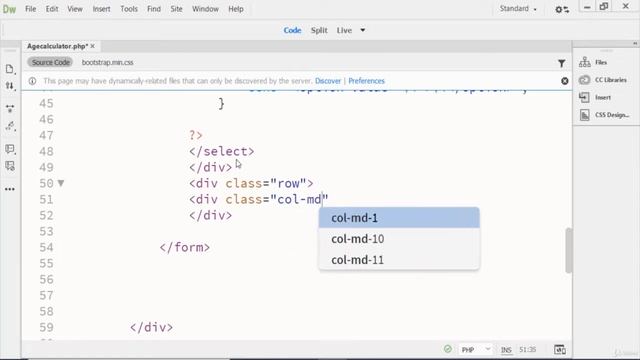
Task: Select the Source Code related file
Action: pyautogui.click(x=51, y=62)
